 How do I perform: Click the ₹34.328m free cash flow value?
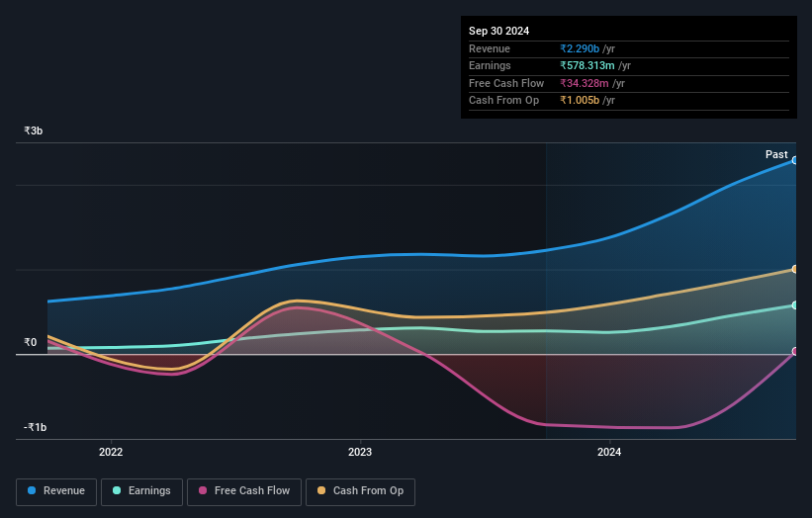click(585, 83)
